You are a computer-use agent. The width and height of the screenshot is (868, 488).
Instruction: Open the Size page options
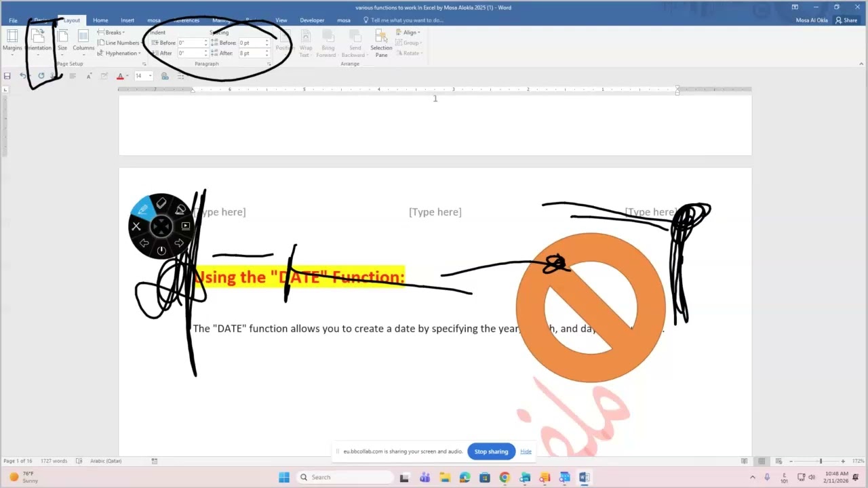pos(62,41)
